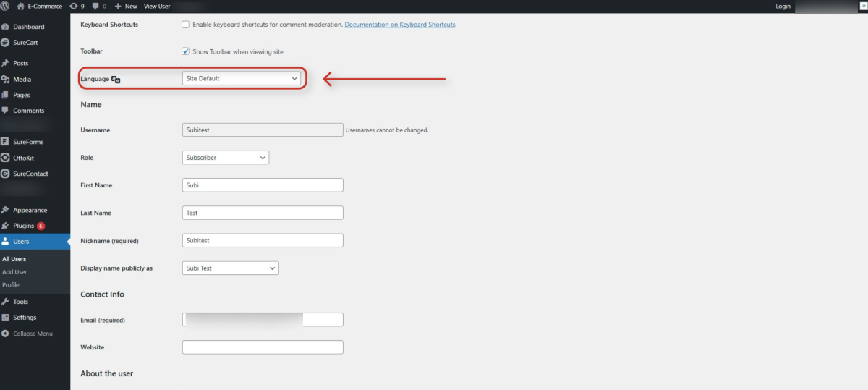Image resolution: width=868 pixels, height=390 pixels.
Task: Open the Add User submenu item
Action: pos(14,272)
